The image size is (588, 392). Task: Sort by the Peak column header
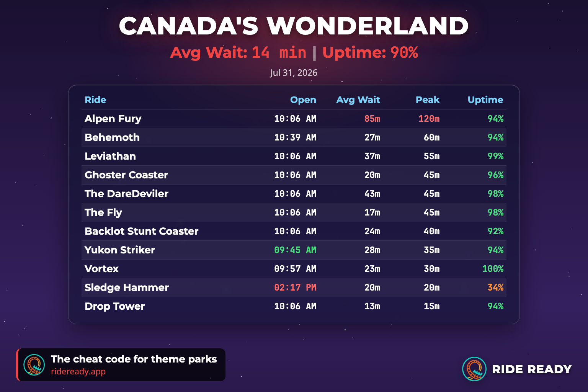point(428,100)
